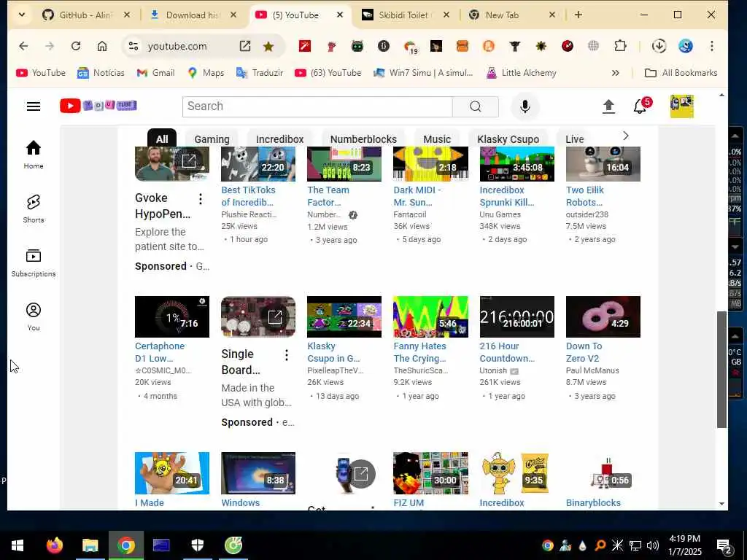This screenshot has width=747, height=560.
Task: Open the Gmail bookmark
Action: 156,73
